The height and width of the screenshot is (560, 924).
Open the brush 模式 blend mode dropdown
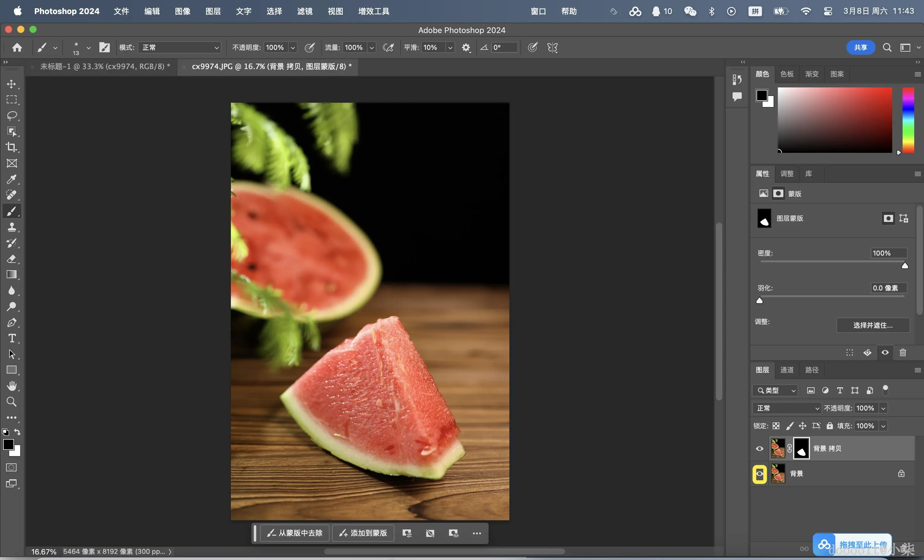179,48
